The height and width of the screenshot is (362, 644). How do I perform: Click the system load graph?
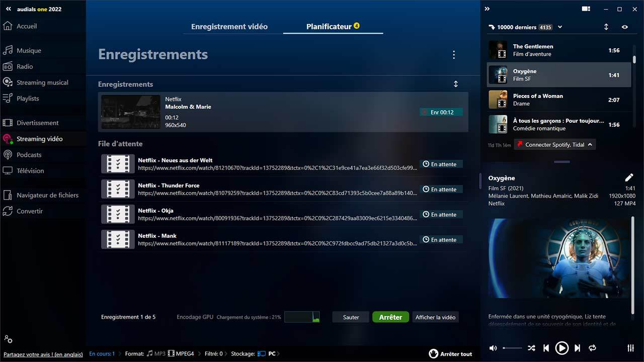pos(302,317)
